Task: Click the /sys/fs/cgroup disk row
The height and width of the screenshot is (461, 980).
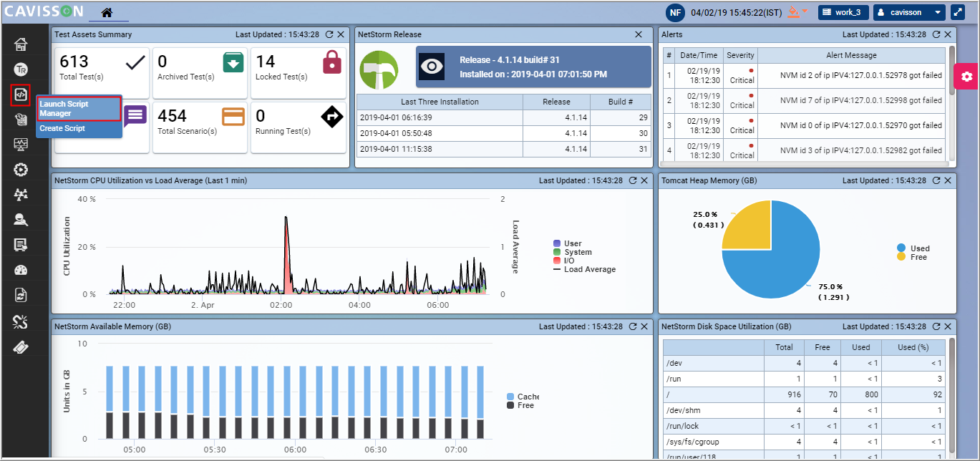Action: pos(804,442)
